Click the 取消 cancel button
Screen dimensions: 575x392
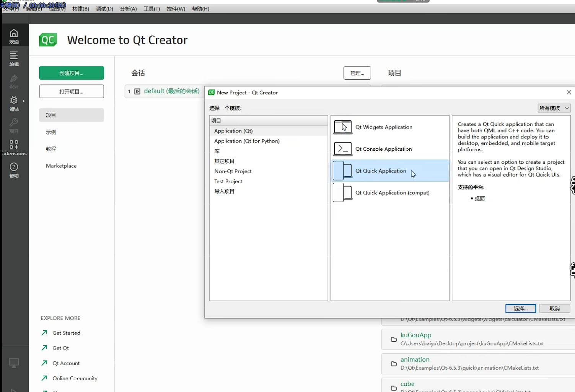click(554, 309)
